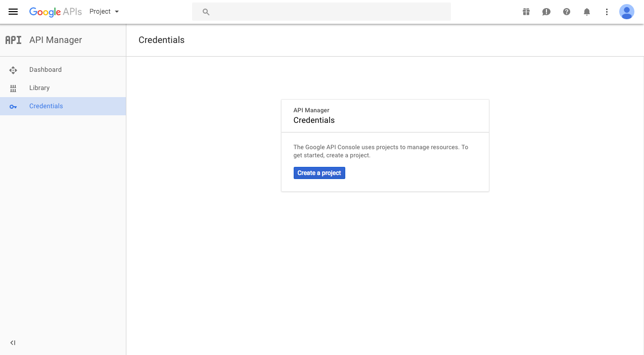
Task: Click the Credentials card title
Action: [314, 120]
